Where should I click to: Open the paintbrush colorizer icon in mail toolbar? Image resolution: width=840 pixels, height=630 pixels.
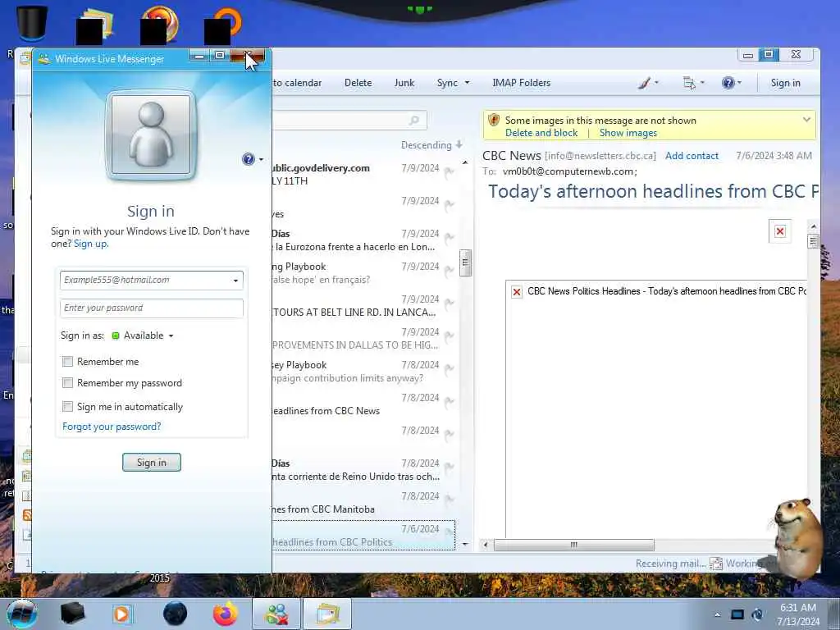[644, 83]
